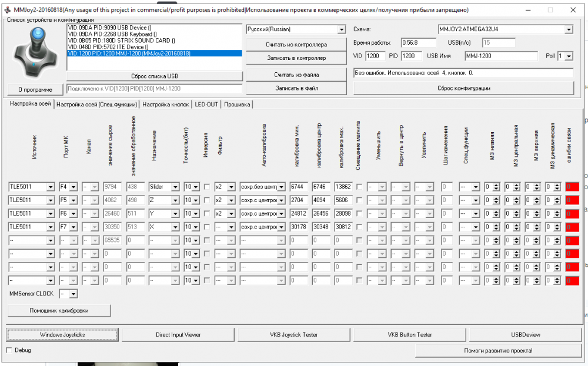Open the Russian(Russian) language dropdown
This screenshot has width=588, height=366.
coord(342,29)
